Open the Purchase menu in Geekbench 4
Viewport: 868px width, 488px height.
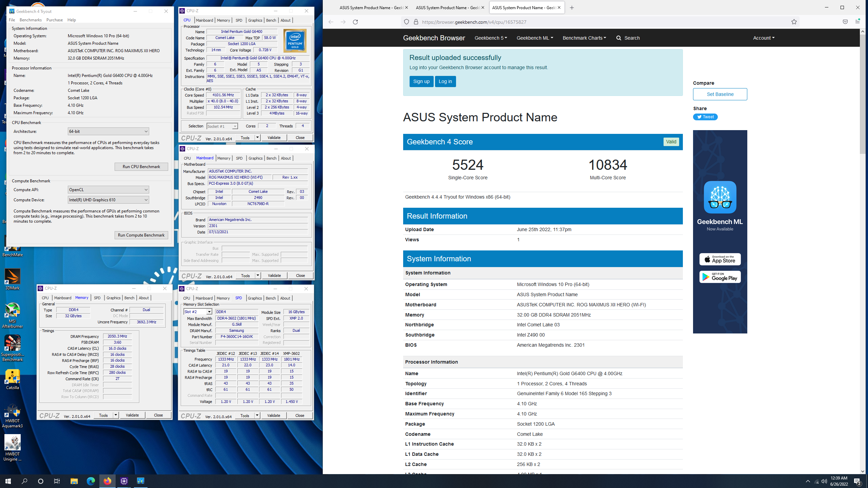[55, 20]
